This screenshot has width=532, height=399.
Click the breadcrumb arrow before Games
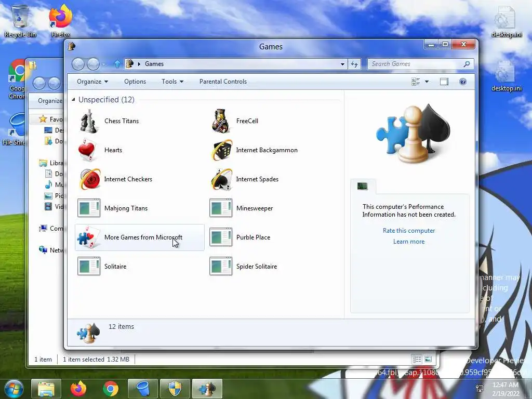(x=139, y=64)
